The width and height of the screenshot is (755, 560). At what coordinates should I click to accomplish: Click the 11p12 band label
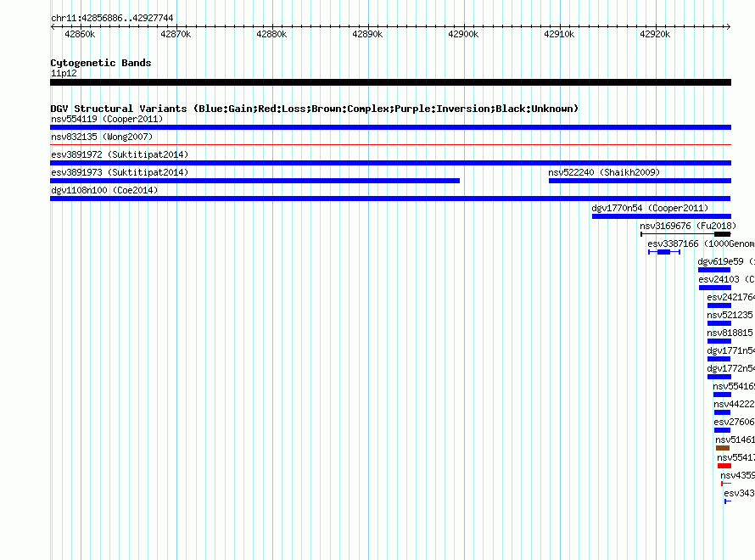point(64,73)
